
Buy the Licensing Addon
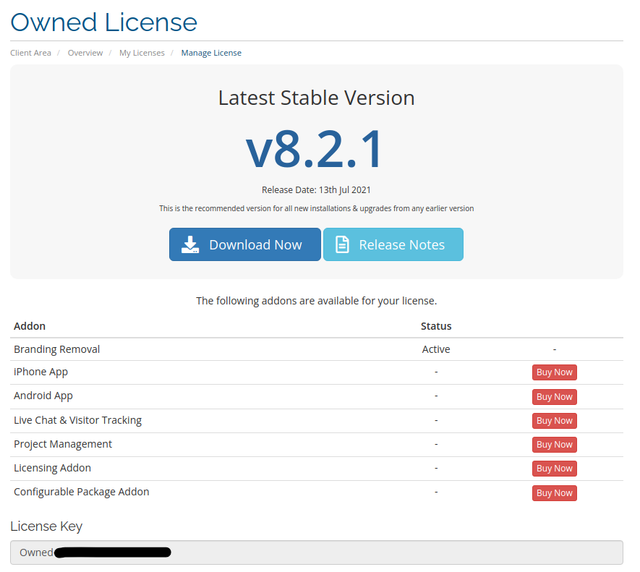point(554,469)
